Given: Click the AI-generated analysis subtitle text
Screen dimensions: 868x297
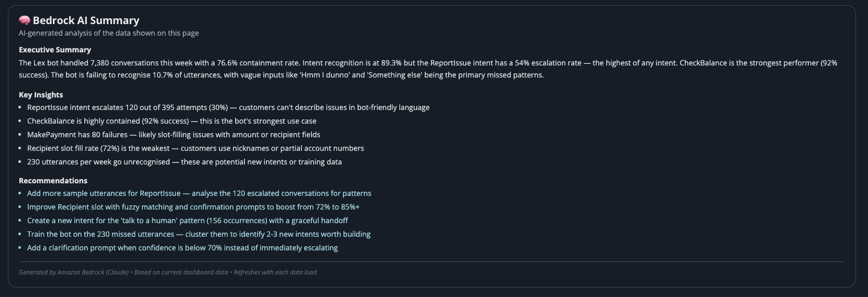Looking at the screenshot, I should tap(109, 33).
